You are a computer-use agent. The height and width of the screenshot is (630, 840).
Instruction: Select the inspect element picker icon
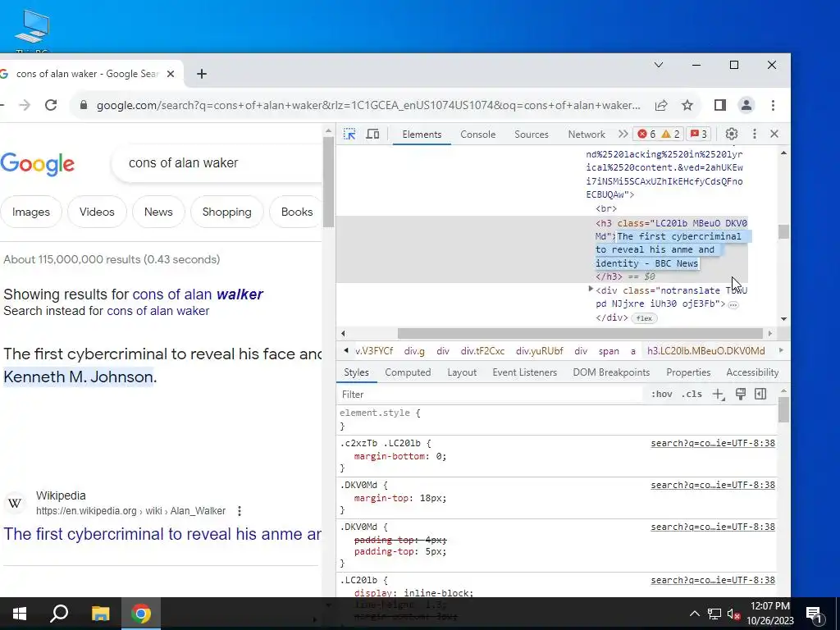pyautogui.click(x=349, y=134)
